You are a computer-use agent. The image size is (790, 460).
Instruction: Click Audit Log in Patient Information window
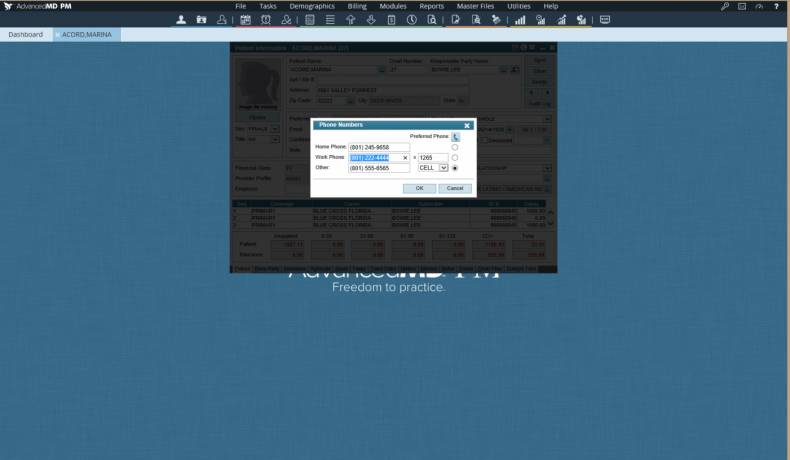coord(540,103)
